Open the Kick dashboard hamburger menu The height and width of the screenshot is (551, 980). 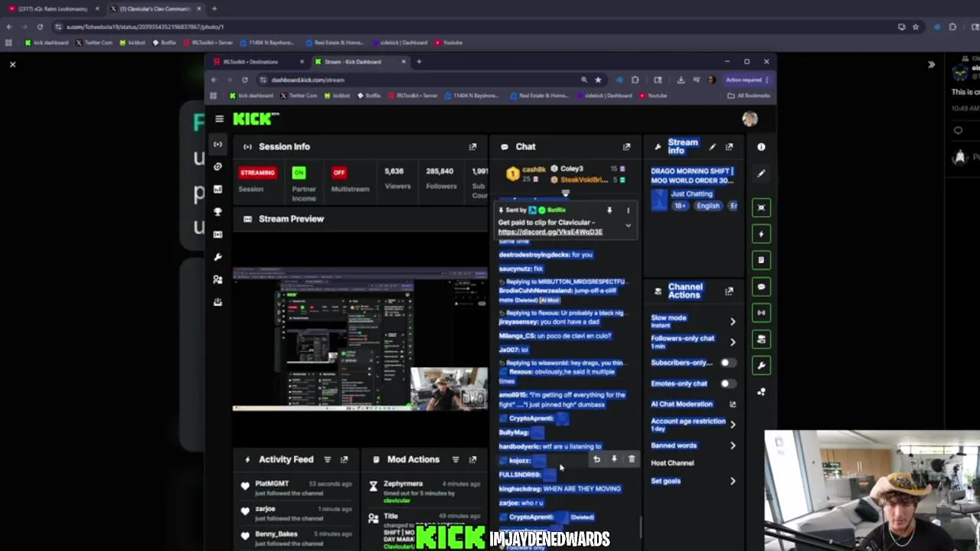coord(219,119)
